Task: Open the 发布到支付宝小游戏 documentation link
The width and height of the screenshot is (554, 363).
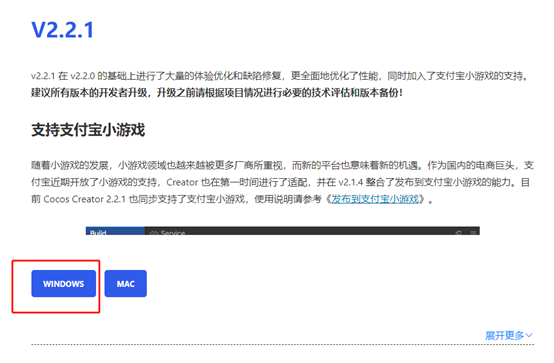Action: 375,199
